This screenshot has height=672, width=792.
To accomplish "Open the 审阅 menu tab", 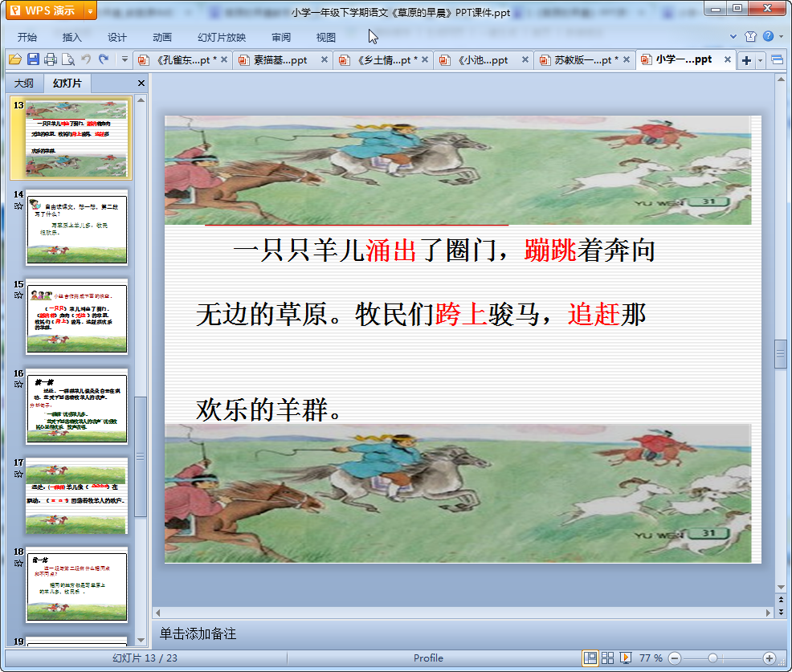I will (281, 38).
